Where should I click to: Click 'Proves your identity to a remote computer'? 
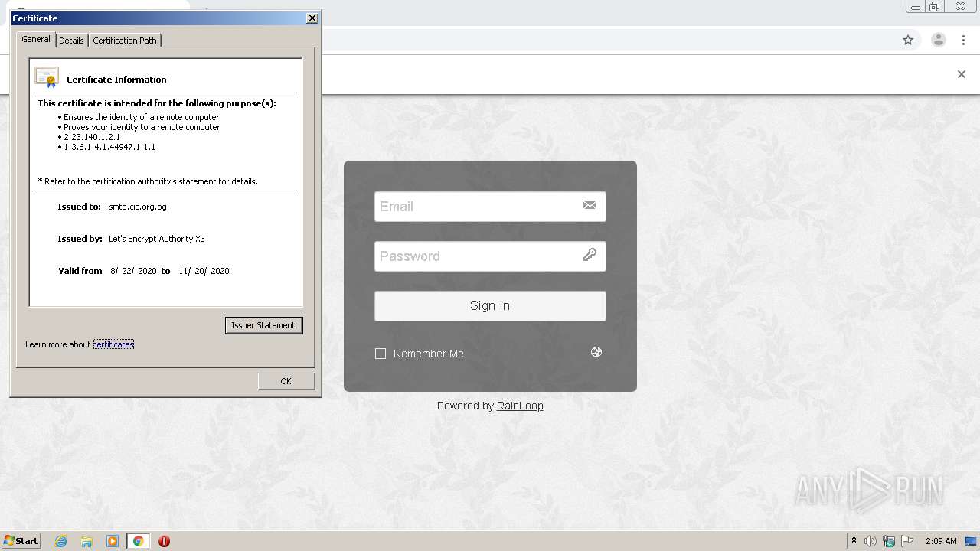[142, 127]
